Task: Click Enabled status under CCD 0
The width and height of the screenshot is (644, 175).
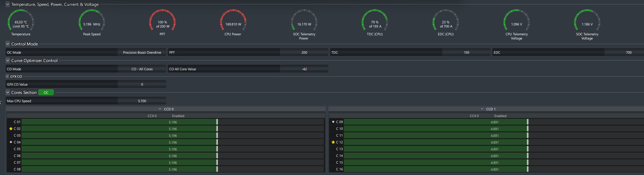Action: 178,116
